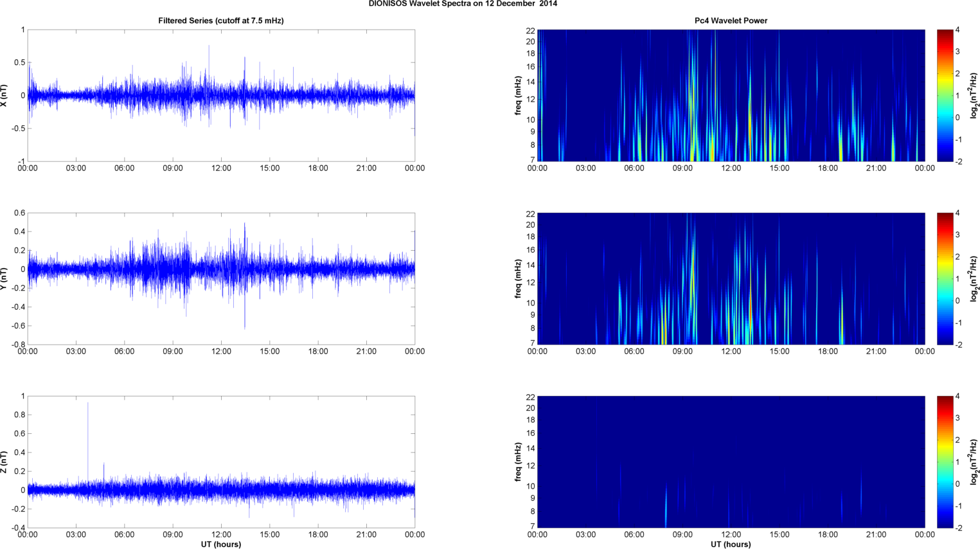Screen dimensions: 980x549
Task: Click the "X (nT)" axis label
Action: click(x=5, y=95)
